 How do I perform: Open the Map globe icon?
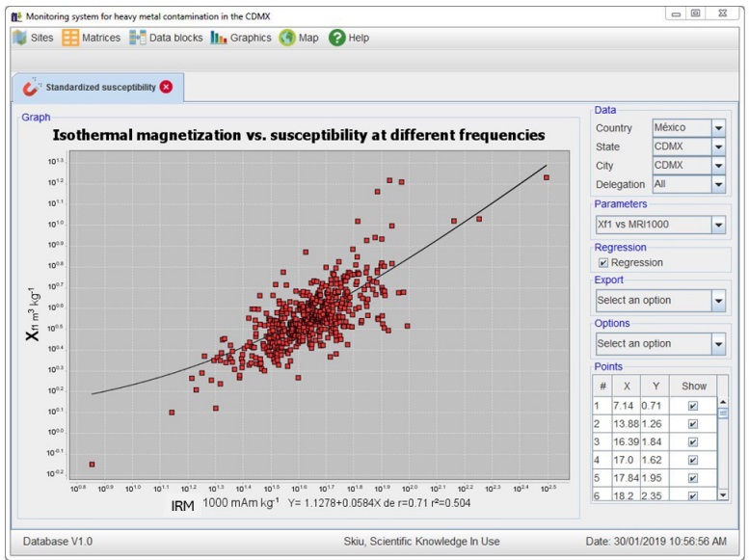point(287,39)
